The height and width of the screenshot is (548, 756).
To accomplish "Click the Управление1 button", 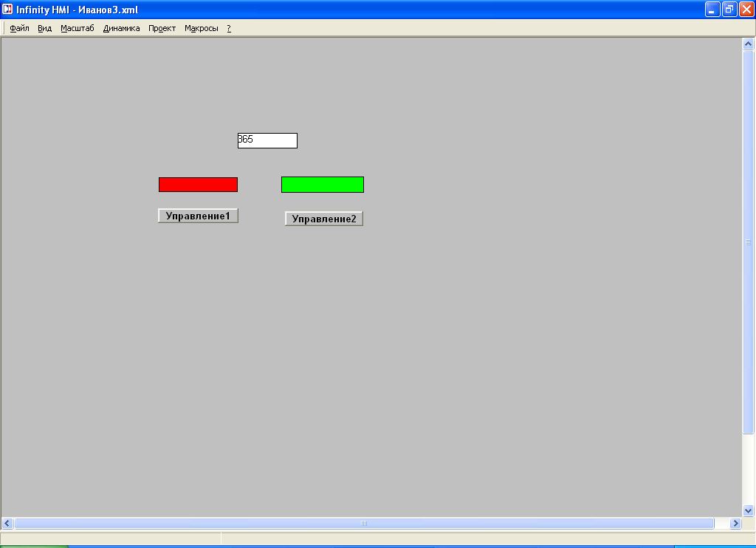I will tap(198, 216).
